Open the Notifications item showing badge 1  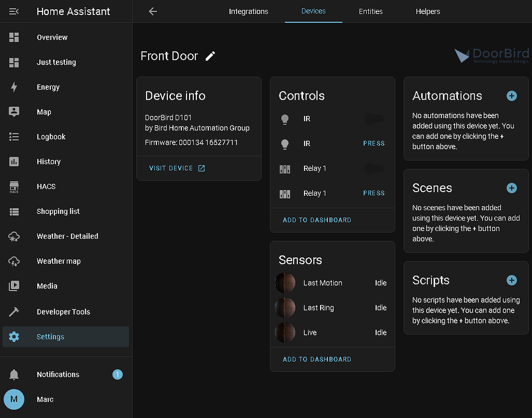pos(58,374)
